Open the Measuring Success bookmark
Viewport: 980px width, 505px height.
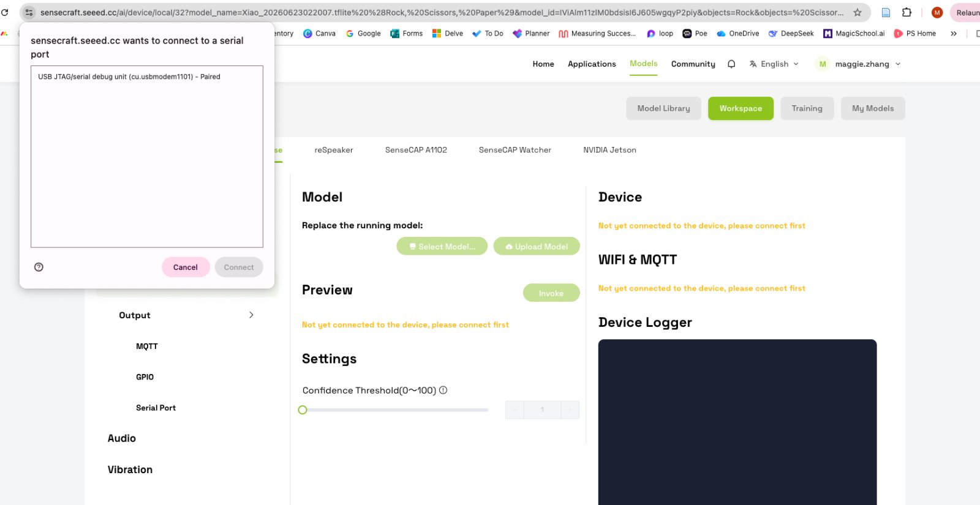pos(597,34)
